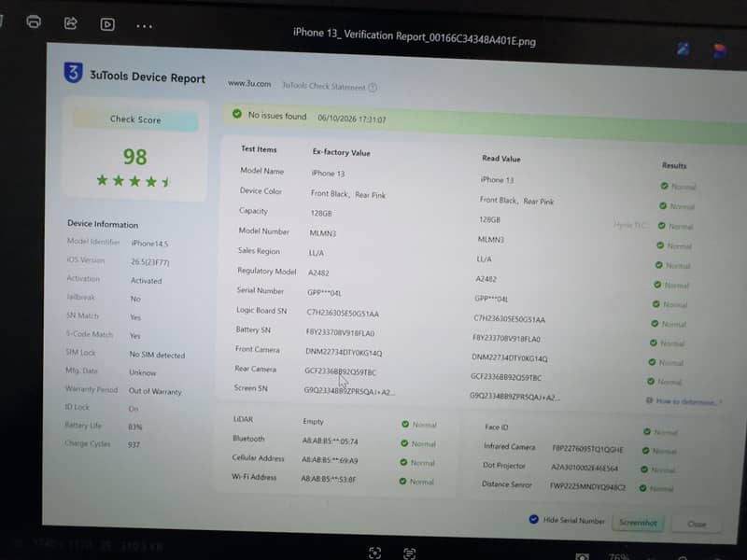The image size is (747, 560).
Task: Click the Dot Projector serial value
Action: tap(585, 468)
